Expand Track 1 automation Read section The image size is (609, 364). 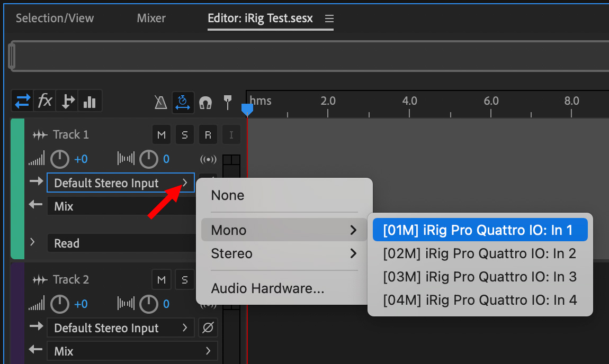tap(33, 242)
